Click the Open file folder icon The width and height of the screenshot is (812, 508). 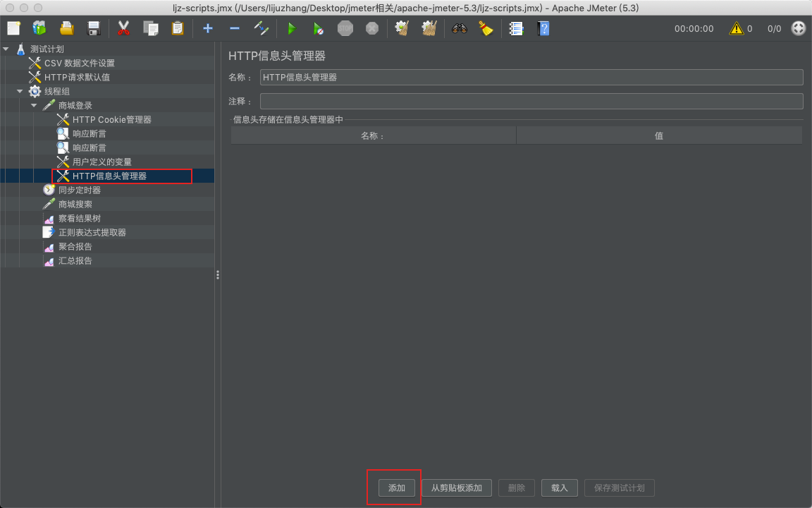point(66,28)
